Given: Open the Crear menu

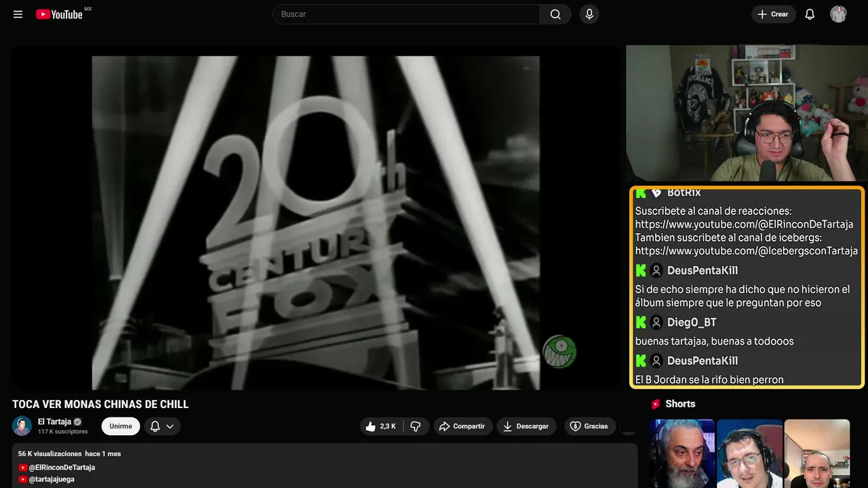Looking at the screenshot, I should pyautogui.click(x=773, y=14).
